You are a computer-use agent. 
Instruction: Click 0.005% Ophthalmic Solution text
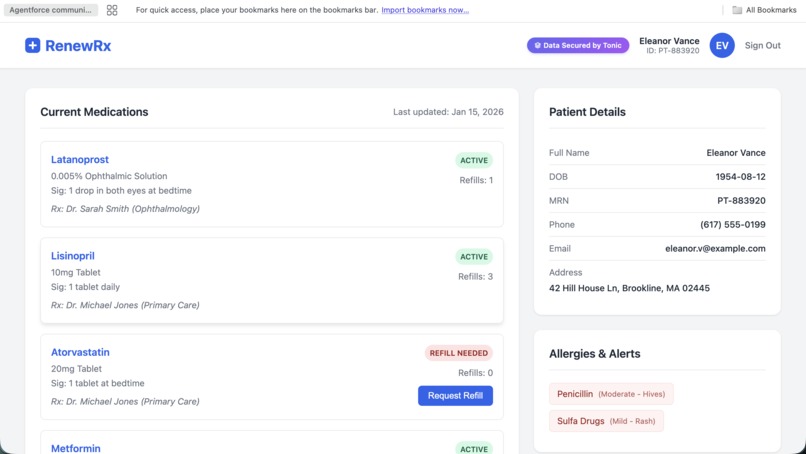(109, 176)
